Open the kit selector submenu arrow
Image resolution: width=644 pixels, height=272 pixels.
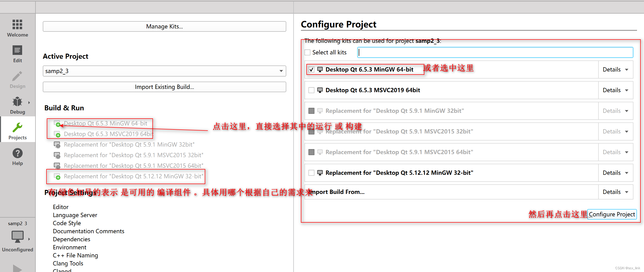[29, 239]
